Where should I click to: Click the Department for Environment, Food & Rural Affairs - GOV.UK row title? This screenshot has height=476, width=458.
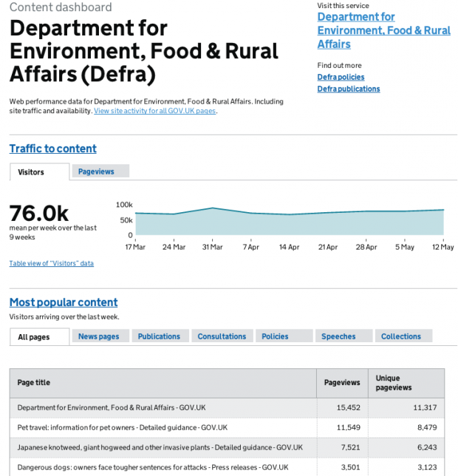(x=112, y=407)
